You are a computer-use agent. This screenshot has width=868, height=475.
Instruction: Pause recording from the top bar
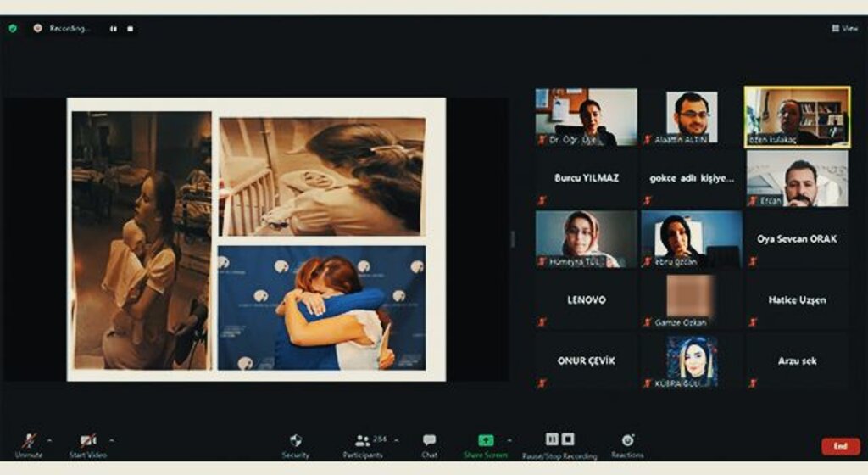pyautogui.click(x=113, y=28)
